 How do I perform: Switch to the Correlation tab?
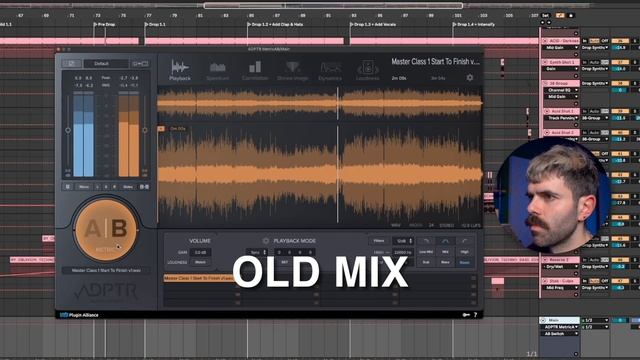[x=255, y=70]
